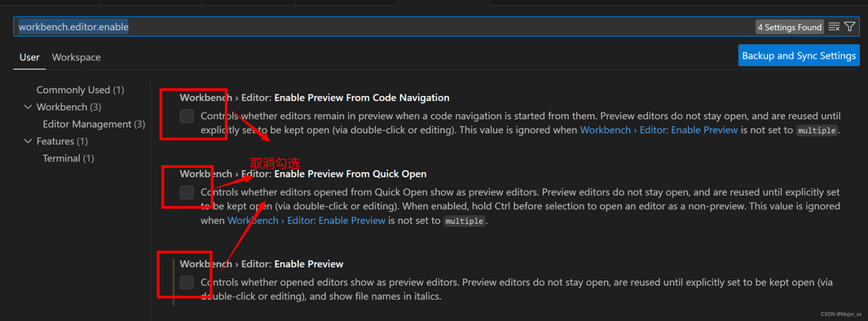Select the Workbench category label

[68, 107]
